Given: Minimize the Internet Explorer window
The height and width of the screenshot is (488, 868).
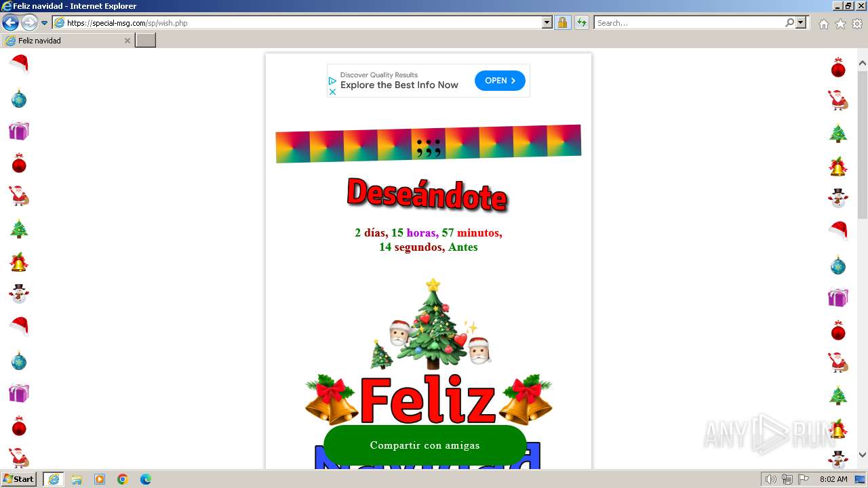Looking at the screenshot, I should pyautogui.click(x=837, y=5).
